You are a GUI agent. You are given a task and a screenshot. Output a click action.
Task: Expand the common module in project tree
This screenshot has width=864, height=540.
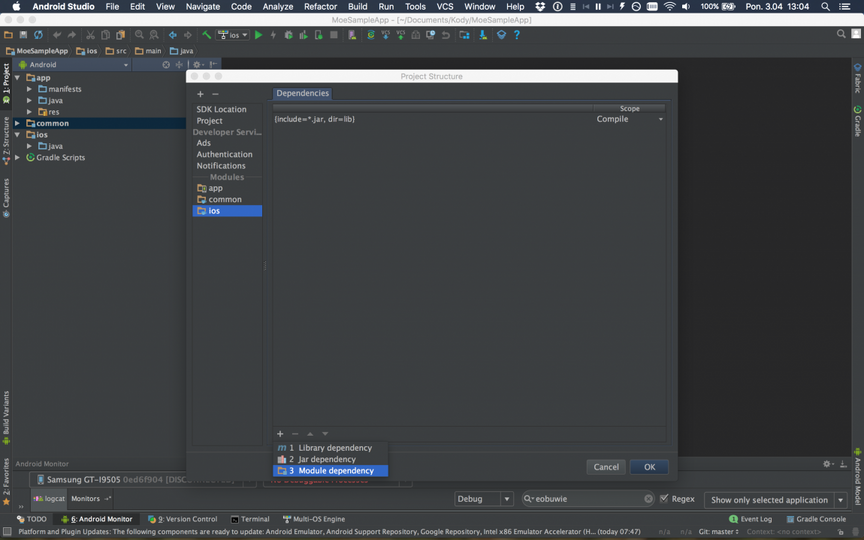(x=17, y=123)
